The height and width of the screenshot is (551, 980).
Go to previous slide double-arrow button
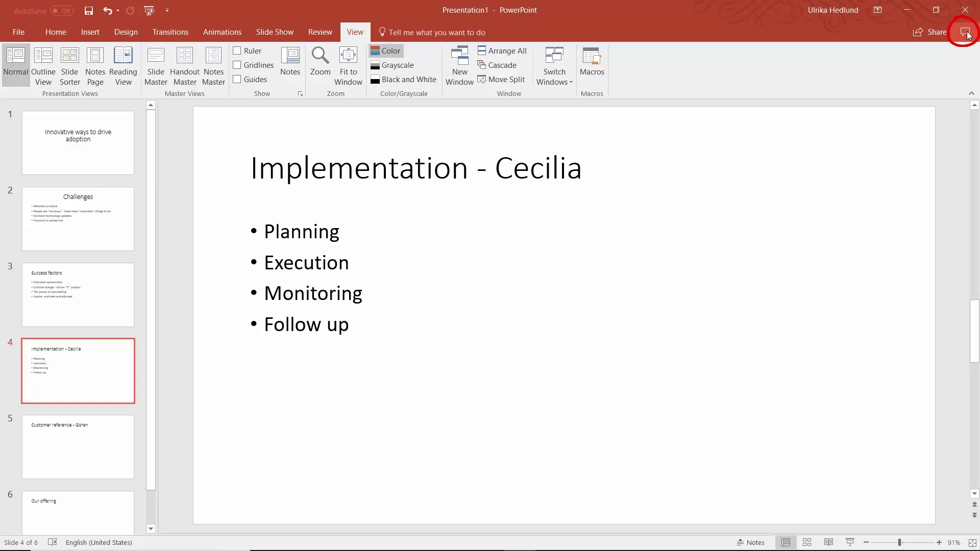[x=974, y=505]
